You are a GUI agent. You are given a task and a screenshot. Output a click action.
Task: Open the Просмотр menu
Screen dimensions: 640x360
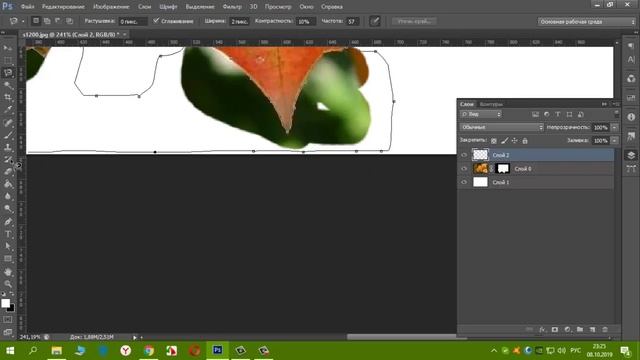tap(278, 7)
